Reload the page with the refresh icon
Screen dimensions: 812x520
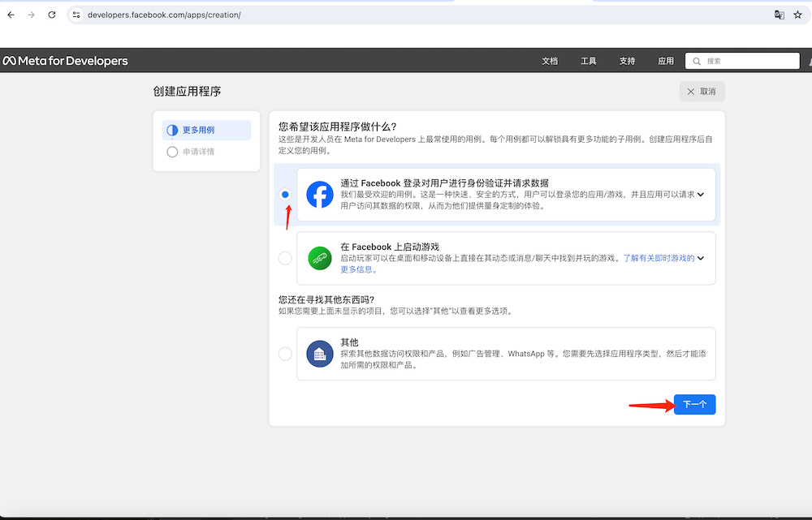(x=52, y=15)
